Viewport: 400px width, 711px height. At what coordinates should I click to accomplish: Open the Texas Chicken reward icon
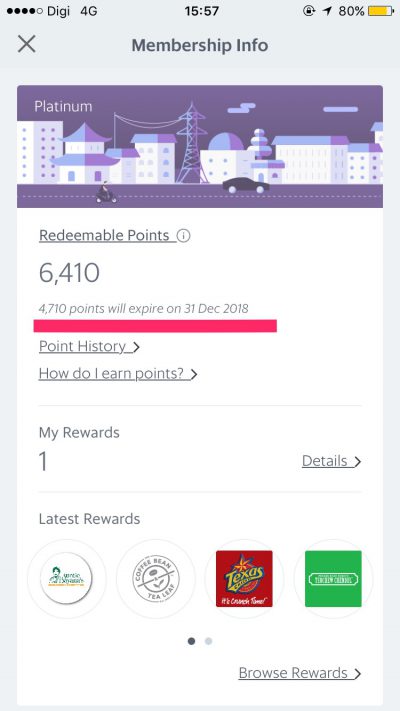click(x=244, y=579)
